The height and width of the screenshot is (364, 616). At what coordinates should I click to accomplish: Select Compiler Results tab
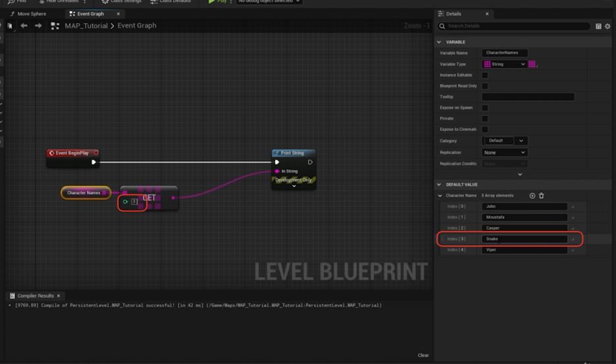click(x=36, y=296)
